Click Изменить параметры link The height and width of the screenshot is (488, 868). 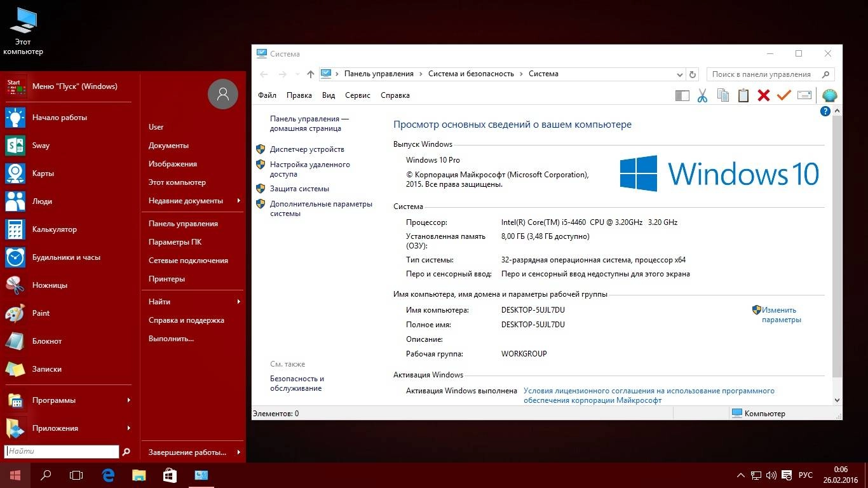pyautogui.click(x=781, y=315)
